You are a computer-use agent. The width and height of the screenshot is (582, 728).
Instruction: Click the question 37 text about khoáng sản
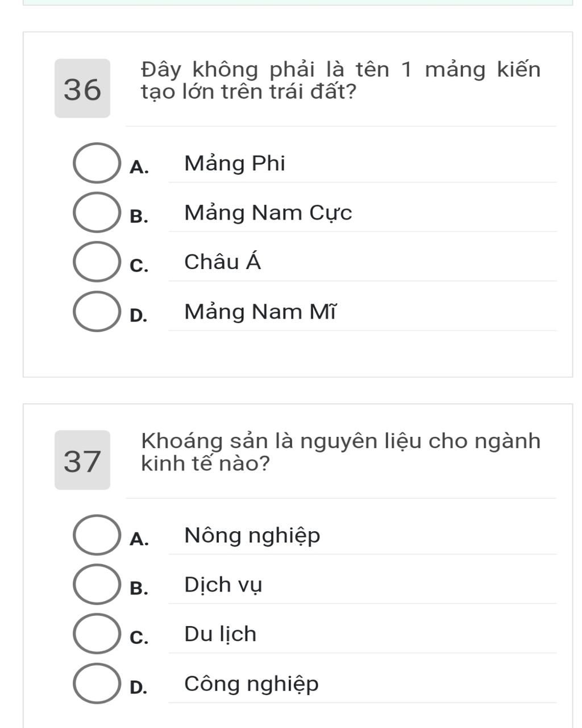point(340,452)
